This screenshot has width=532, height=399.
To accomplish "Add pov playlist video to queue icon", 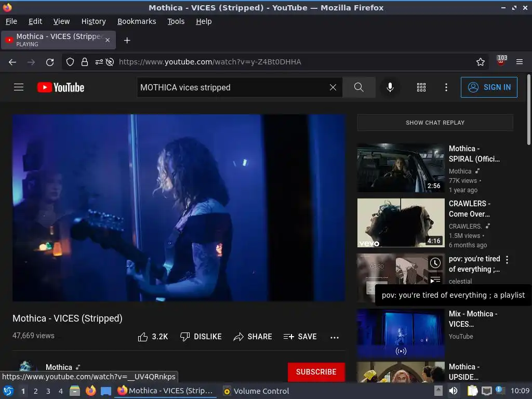I will coord(435,280).
